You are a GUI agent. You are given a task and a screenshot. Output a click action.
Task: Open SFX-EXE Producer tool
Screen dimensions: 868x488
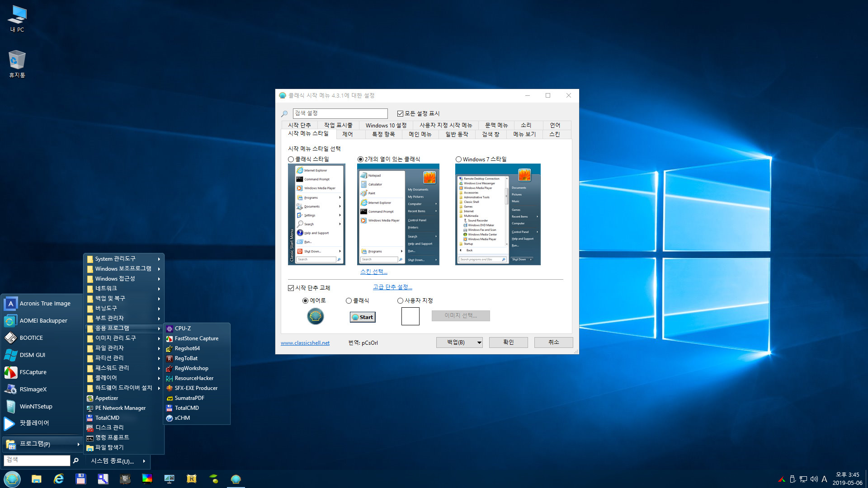(x=197, y=388)
